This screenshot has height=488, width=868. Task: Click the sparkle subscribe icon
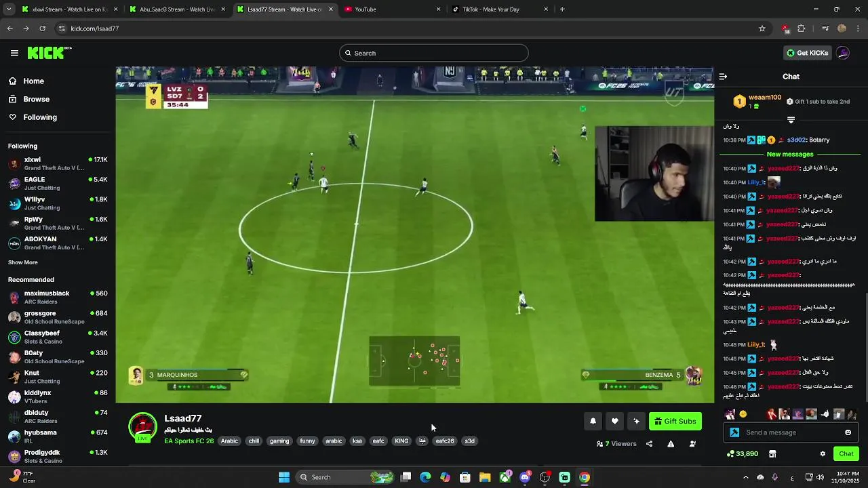[636, 422]
